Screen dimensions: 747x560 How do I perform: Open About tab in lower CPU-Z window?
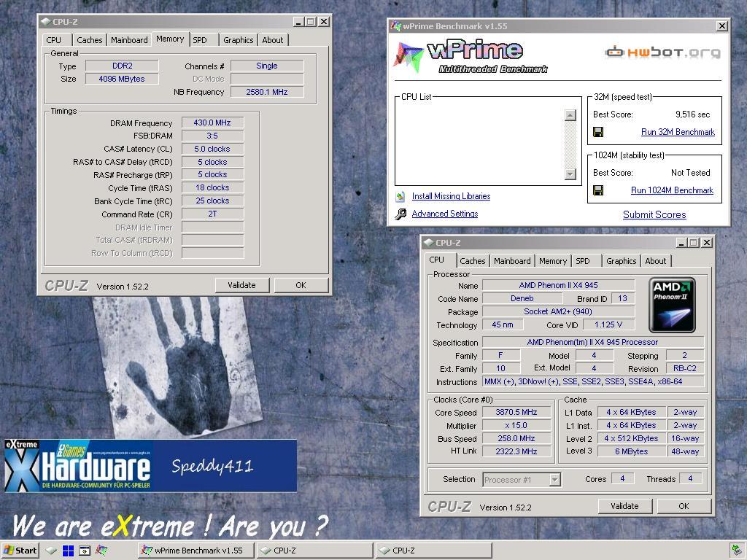656,261
